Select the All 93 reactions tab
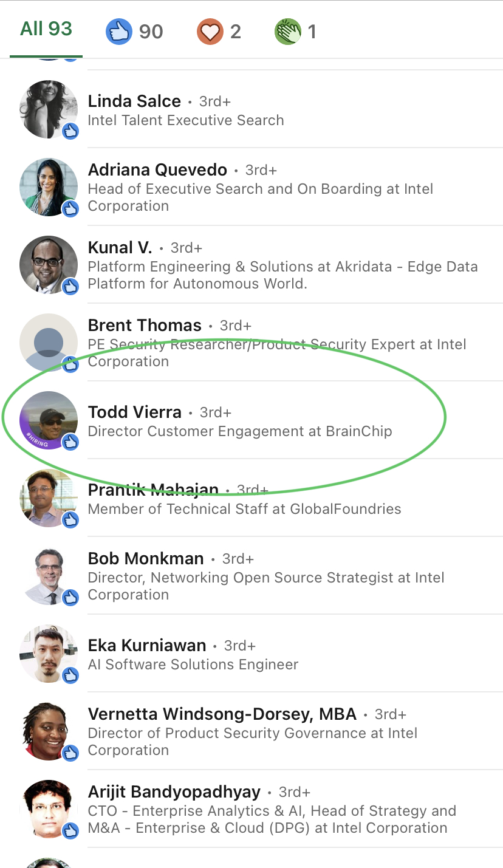Viewport: 503px width, 868px height. [x=46, y=29]
